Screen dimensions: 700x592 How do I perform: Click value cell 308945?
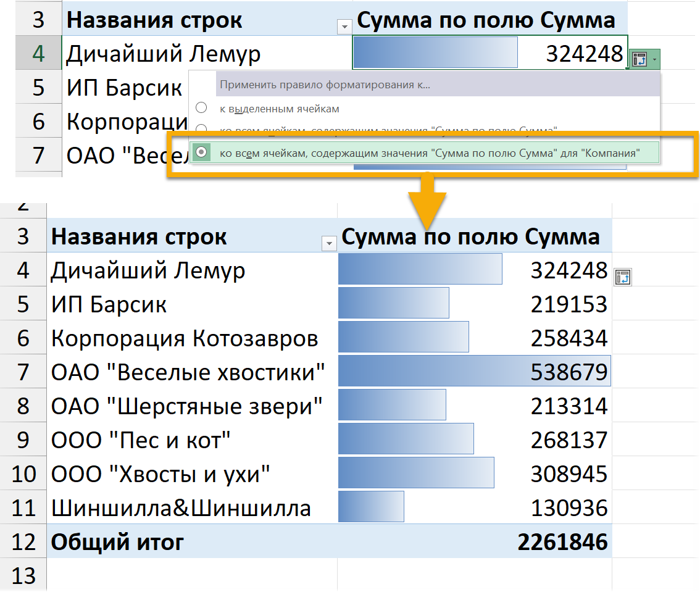[475, 473]
